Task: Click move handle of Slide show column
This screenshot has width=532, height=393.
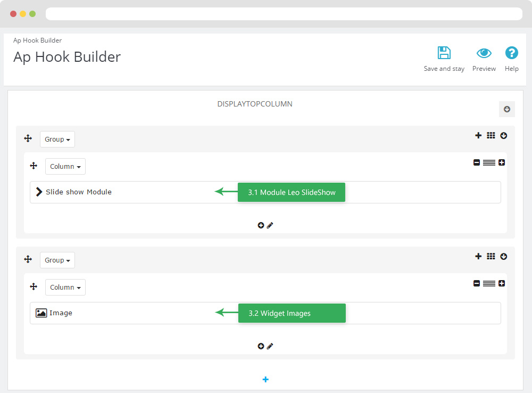Action: tap(34, 166)
